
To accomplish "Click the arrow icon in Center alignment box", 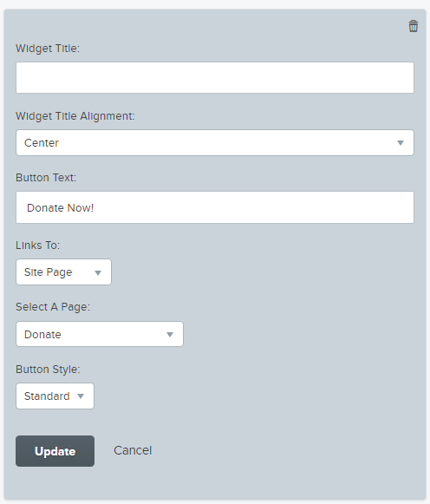I will (x=401, y=143).
